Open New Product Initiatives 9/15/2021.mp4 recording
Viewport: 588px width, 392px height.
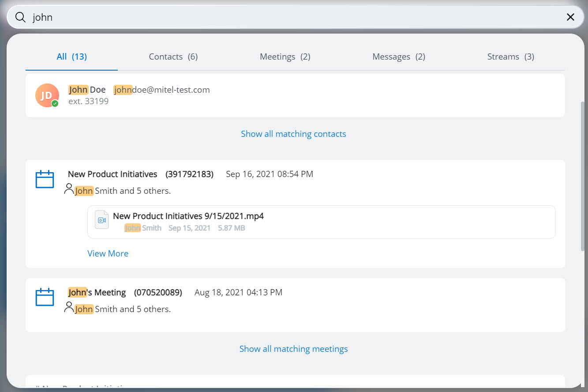[x=188, y=216]
